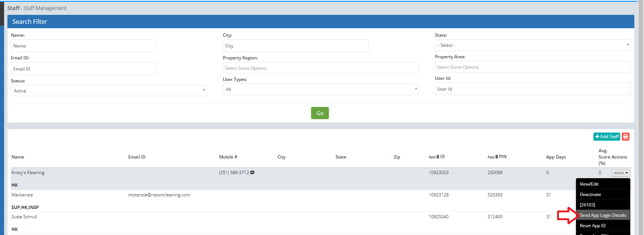Select Reset App ID from the menu
Screen dimensions: 644x235
592,226
